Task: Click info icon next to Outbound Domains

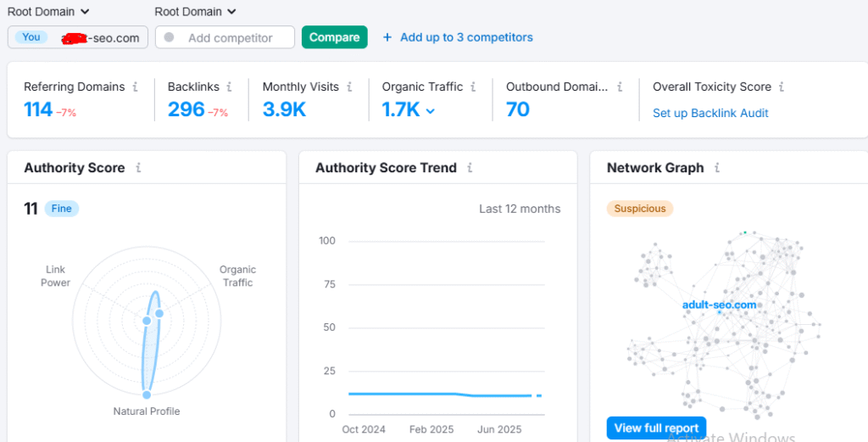Action: [x=620, y=87]
